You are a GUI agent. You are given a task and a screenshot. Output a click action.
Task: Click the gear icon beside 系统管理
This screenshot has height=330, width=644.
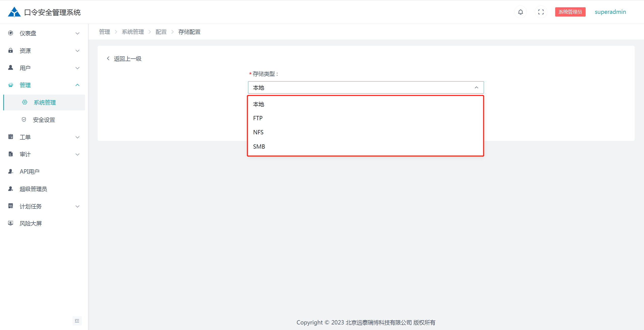[x=25, y=102]
